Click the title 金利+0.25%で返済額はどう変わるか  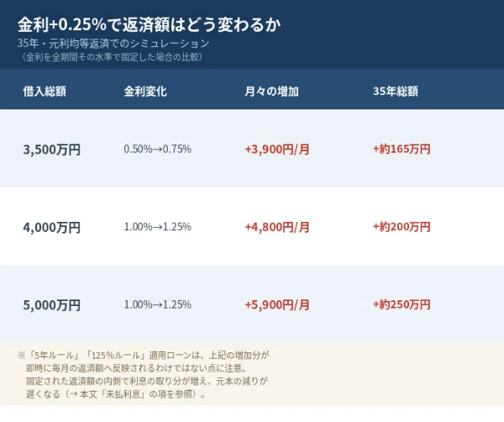coord(149,24)
